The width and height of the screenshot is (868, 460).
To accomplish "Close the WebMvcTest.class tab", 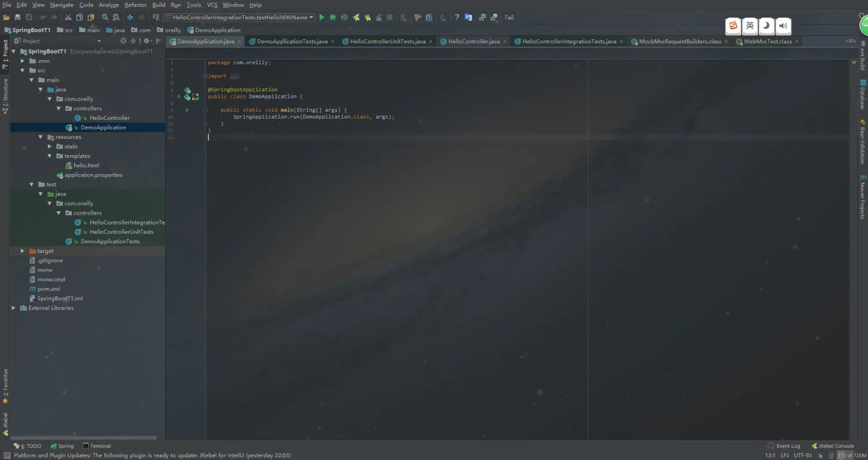I will (x=797, y=42).
